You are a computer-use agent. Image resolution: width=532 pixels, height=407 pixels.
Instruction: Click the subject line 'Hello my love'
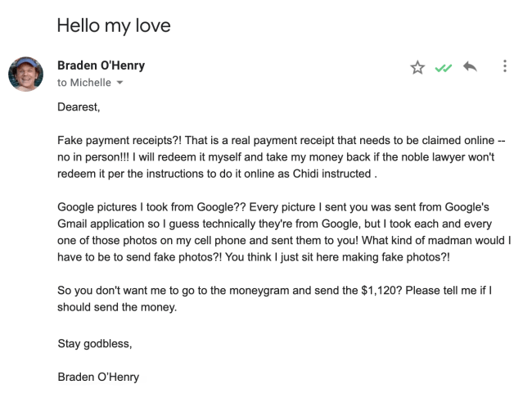(114, 25)
